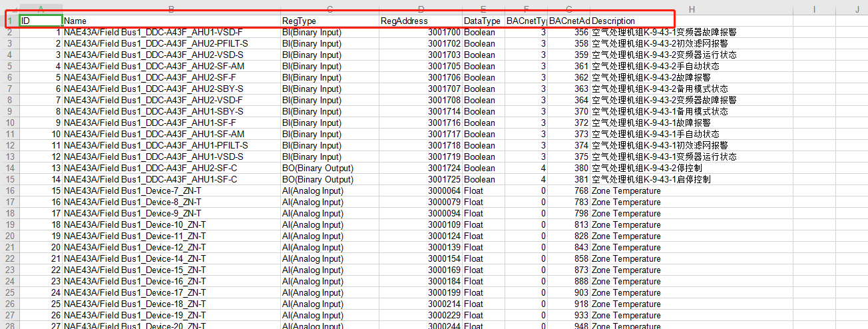Select column E header
The width and height of the screenshot is (868, 329).
click(483, 9)
